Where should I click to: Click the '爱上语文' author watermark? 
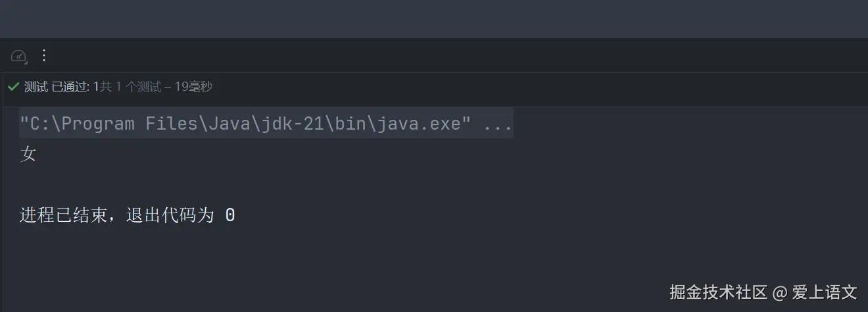coord(825,292)
